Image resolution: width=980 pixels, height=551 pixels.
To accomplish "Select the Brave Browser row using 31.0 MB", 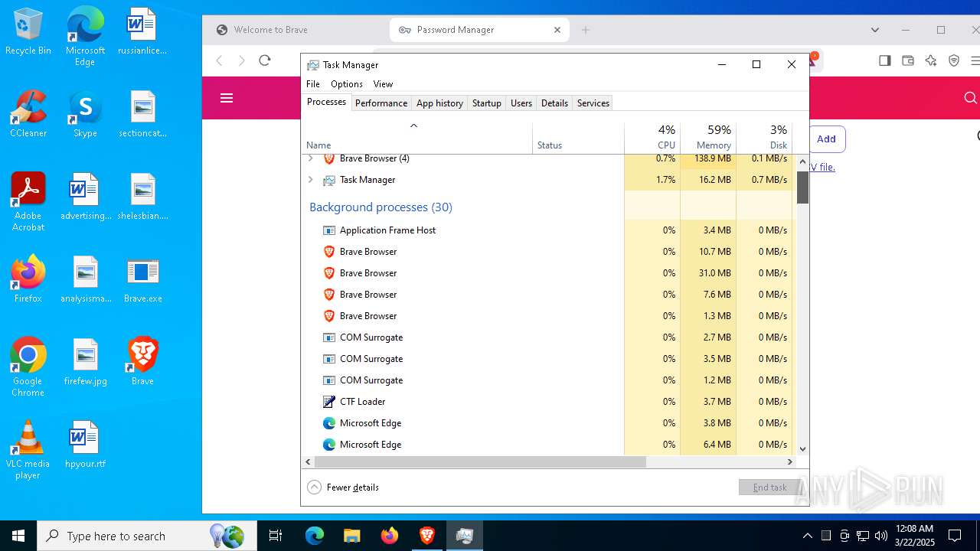I will point(548,273).
